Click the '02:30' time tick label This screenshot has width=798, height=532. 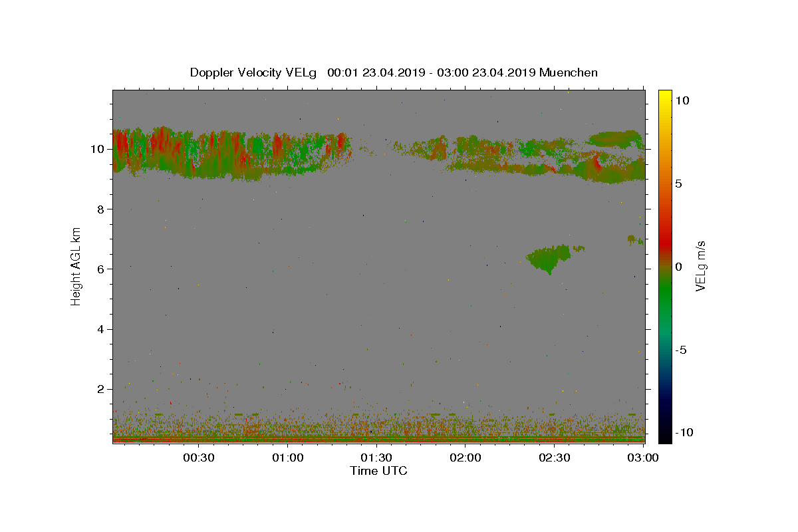(x=555, y=458)
